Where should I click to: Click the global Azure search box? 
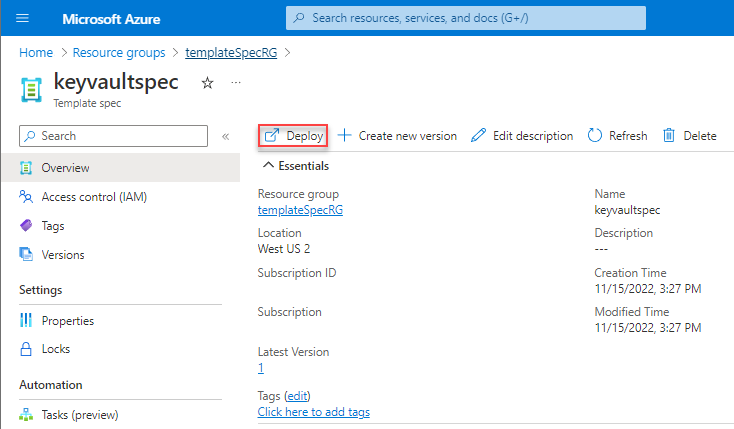click(466, 18)
